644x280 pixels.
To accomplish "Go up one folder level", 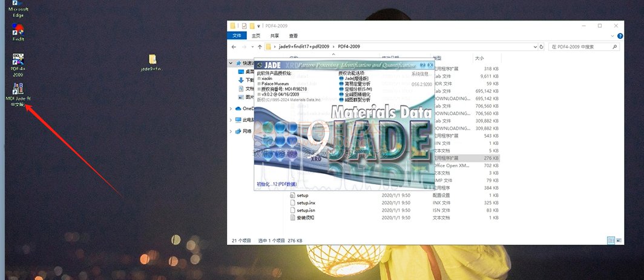I will coord(260,47).
